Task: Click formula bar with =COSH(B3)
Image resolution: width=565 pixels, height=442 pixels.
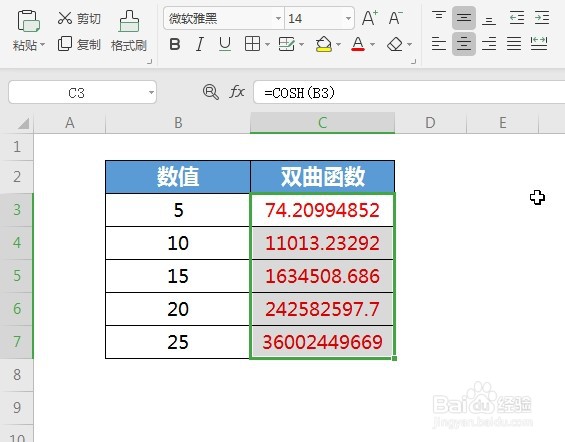Action: 409,93
